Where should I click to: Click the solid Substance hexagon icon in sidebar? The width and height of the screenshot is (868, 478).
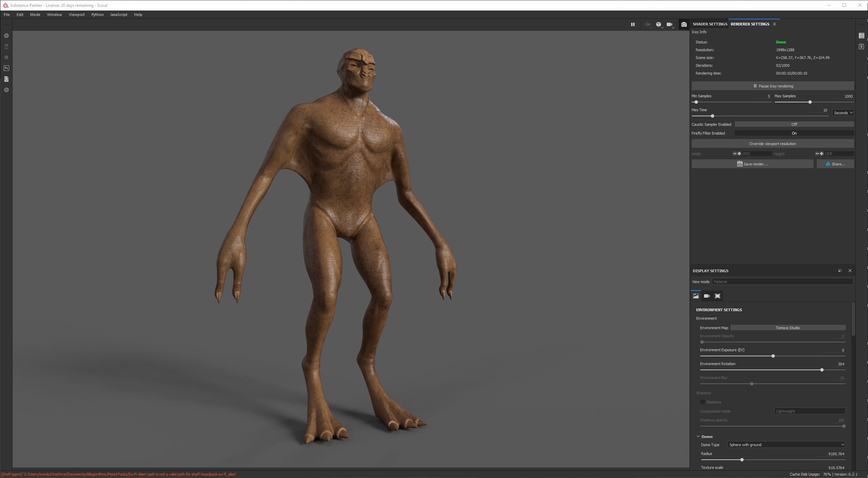[x=6, y=57]
